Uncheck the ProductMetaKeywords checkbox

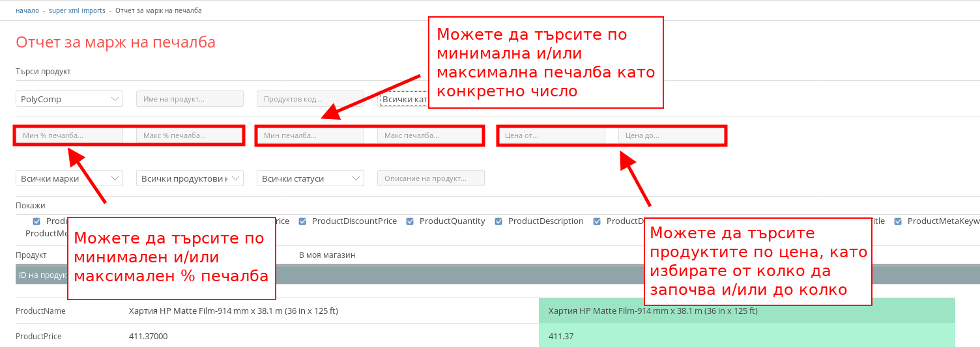899,221
